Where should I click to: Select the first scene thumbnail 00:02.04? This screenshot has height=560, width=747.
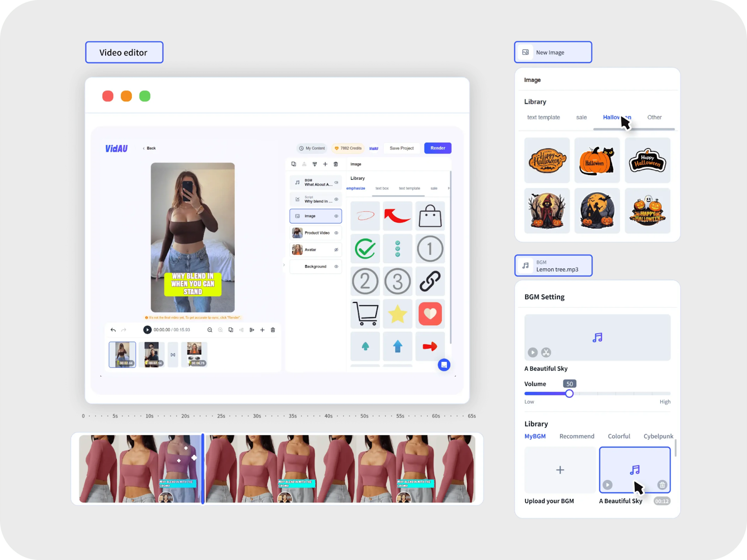point(122,355)
